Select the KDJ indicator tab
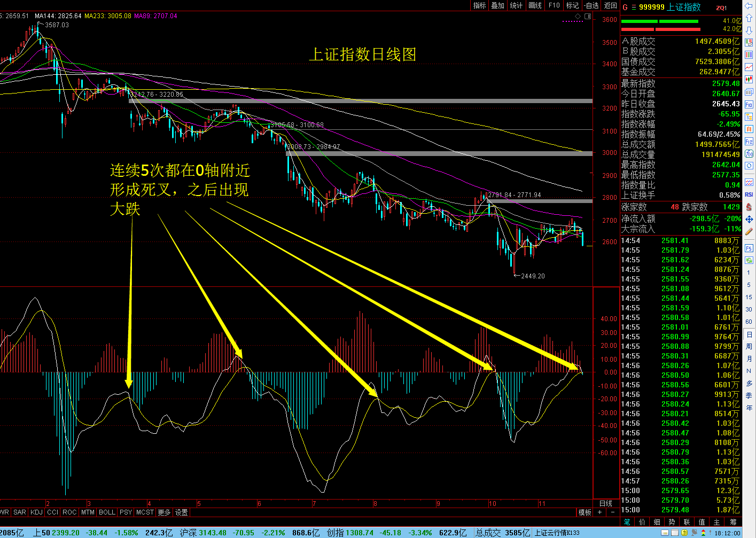Viewport: 756px width, 538px height. (x=36, y=512)
